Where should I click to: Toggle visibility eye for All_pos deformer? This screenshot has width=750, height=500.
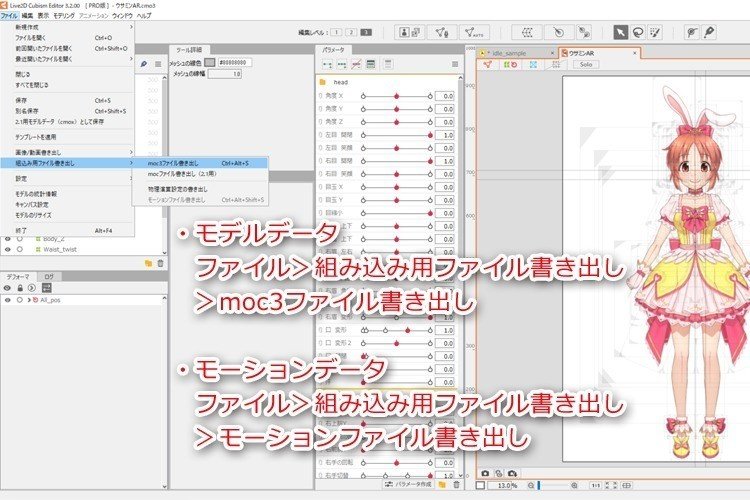tap(8, 300)
